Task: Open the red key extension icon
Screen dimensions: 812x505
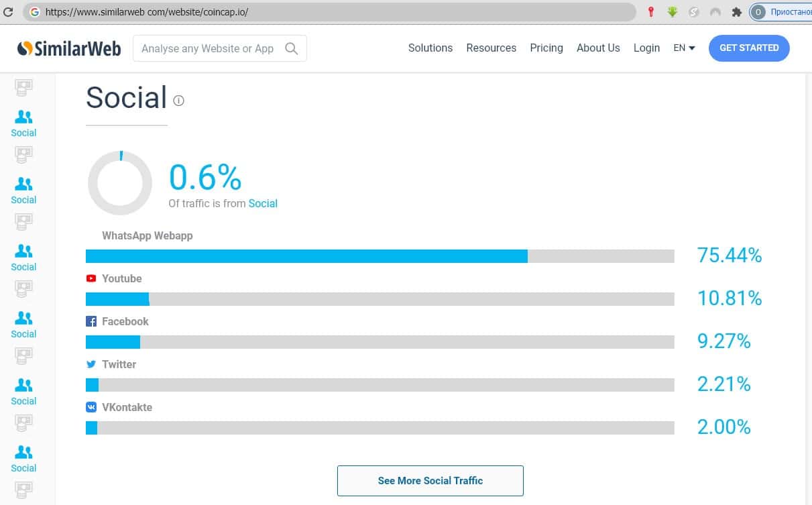Action: point(650,12)
